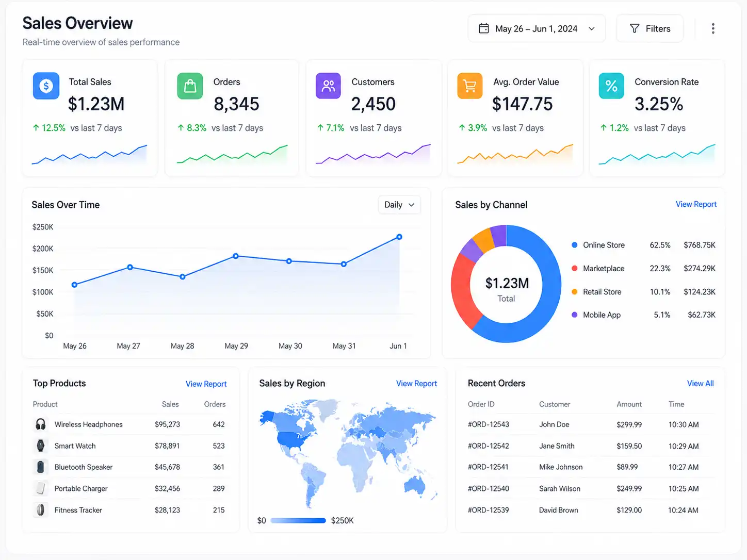Screen dimensions: 747x560
Task: Click the 2,450 Customers value
Action: click(373, 104)
